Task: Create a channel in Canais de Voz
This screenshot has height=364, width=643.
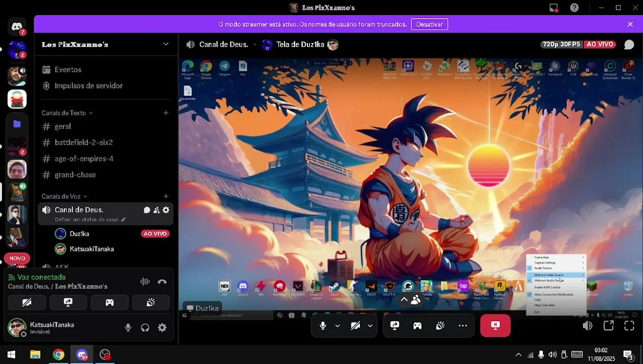Action: click(x=166, y=196)
